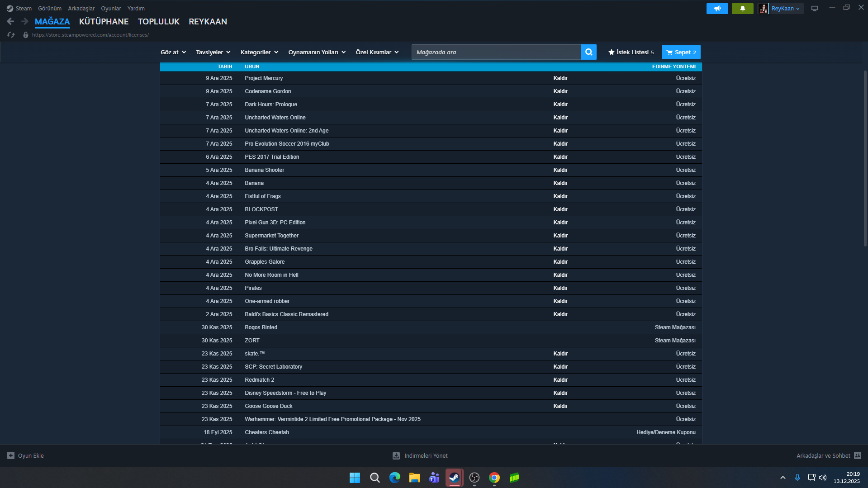Click the download icon for İndirmeleri Yönet
Screen dimensions: 868x488
(396, 455)
